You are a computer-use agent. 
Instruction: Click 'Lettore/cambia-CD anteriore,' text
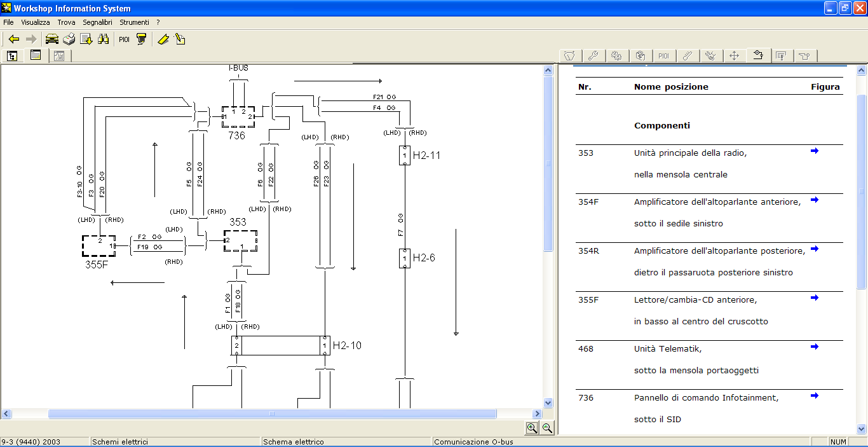[x=696, y=299]
